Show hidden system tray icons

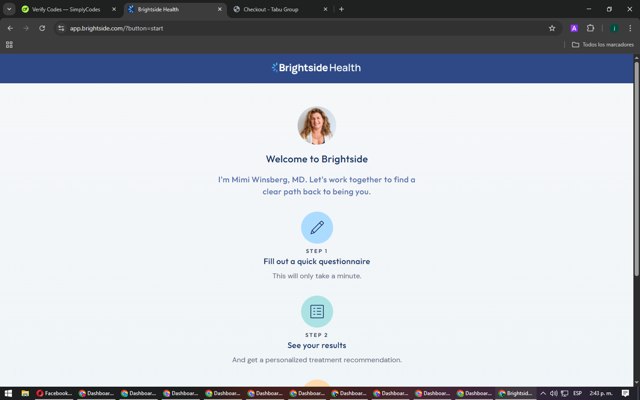543,393
